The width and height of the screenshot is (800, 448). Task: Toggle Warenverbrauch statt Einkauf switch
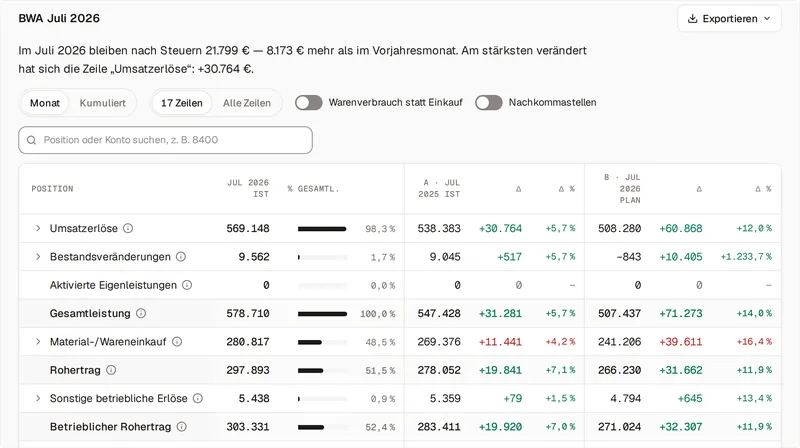pos(309,103)
